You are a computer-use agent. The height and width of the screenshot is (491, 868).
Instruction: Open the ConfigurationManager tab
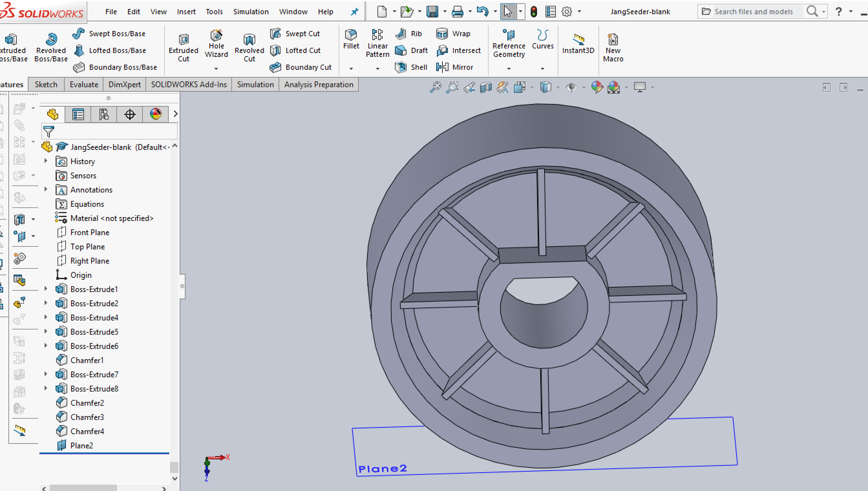103,114
